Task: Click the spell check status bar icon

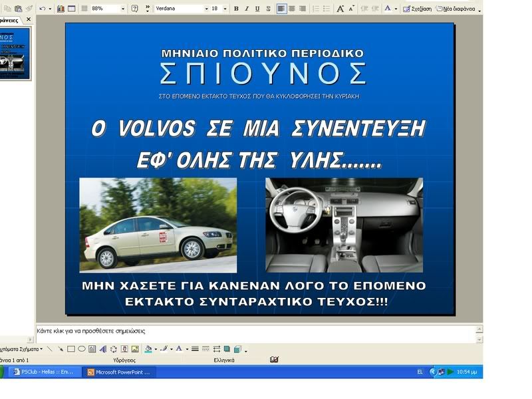Action: [274, 360]
